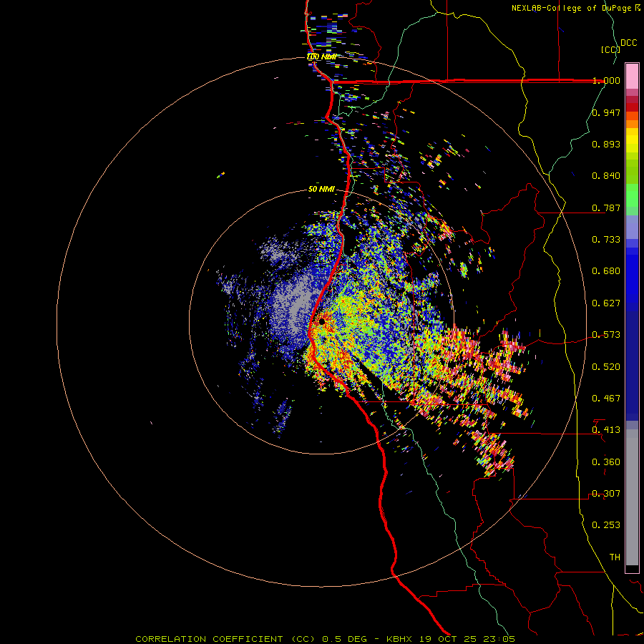The height and width of the screenshot is (644, 644).
Task: Click the 0.5 DEG elevation text in caption
Action: tap(343, 639)
